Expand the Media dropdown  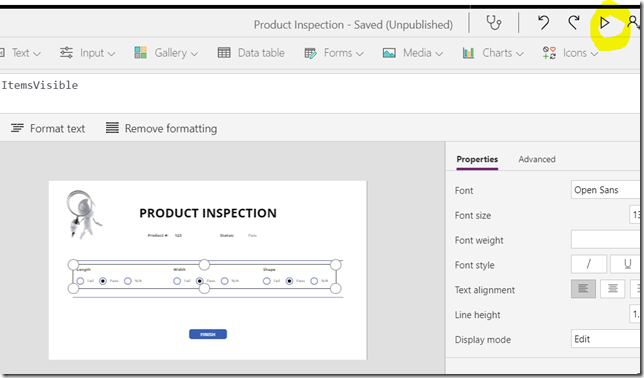(413, 53)
